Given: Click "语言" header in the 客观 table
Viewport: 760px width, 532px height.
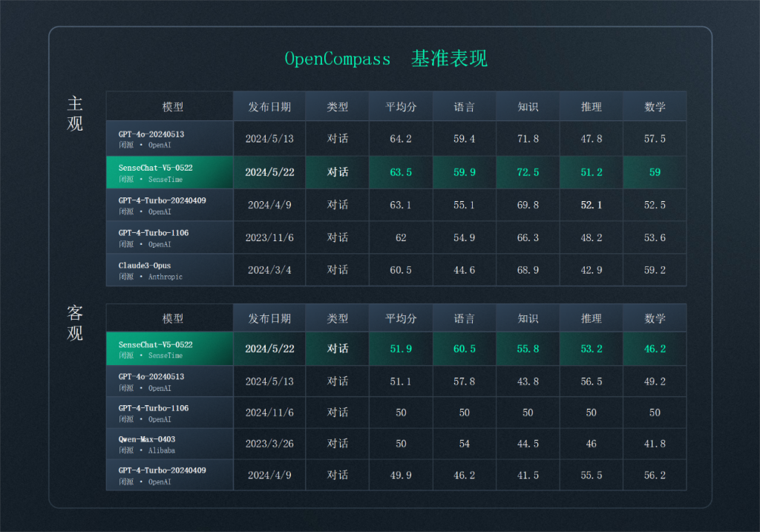Looking at the screenshot, I should click(x=465, y=318).
